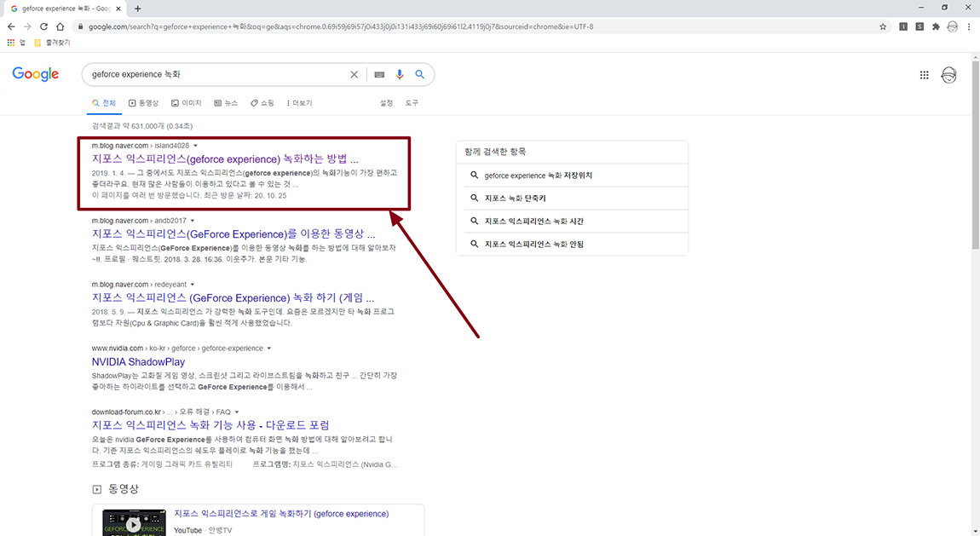Open the Google account avatar
This screenshot has width=980, height=536.
[x=948, y=75]
